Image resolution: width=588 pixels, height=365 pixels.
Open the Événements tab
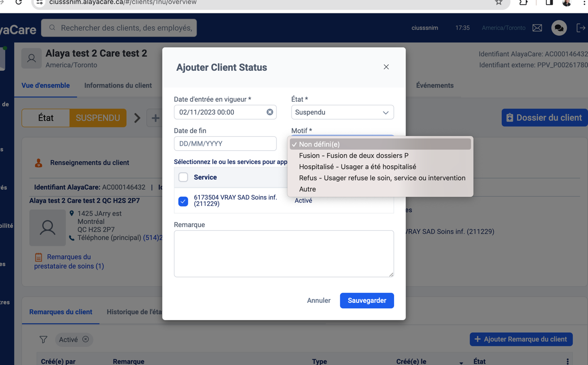tap(435, 85)
